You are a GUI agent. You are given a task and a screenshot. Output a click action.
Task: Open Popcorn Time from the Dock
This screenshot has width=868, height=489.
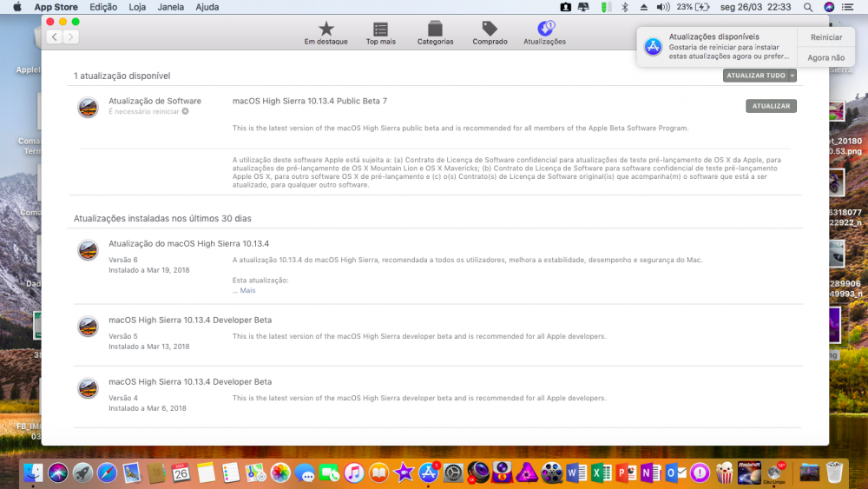coord(724,473)
